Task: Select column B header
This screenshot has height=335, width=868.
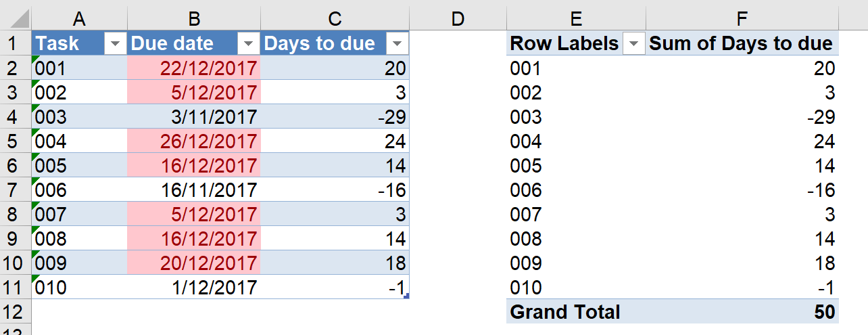Action: (x=193, y=19)
